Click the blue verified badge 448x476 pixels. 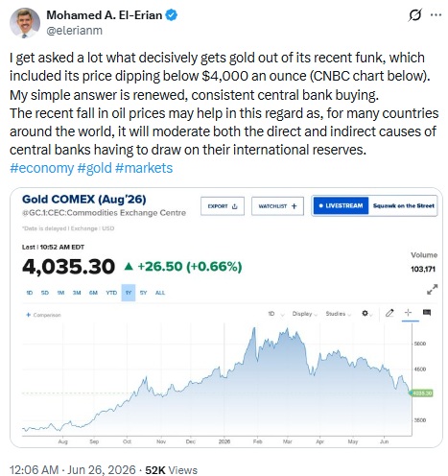(171, 15)
